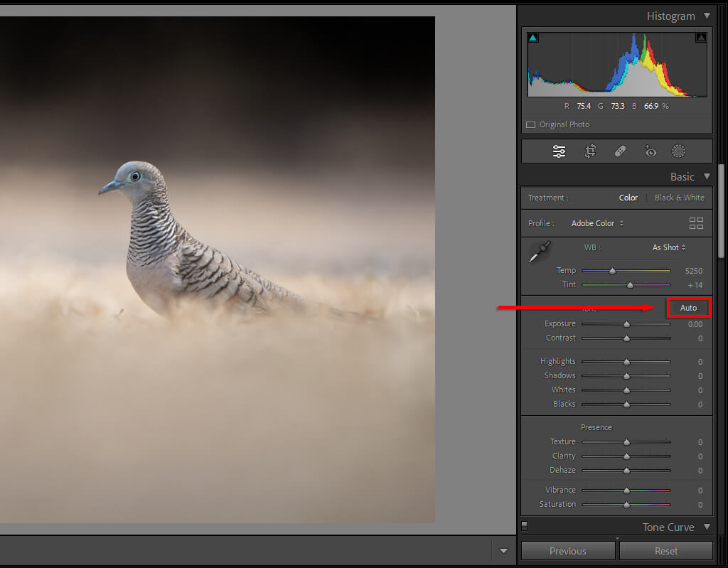Viewport: 728px width, 568px height.
Task: Activate the Crop Overlay tool
Action: pos(590,151)
